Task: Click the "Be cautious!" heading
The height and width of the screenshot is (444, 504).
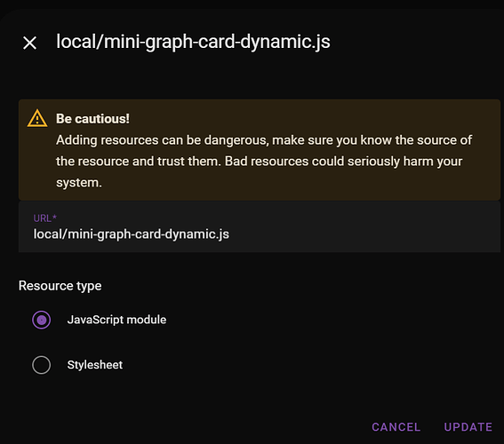Action: pyautogui.click(x=92, y=119)
